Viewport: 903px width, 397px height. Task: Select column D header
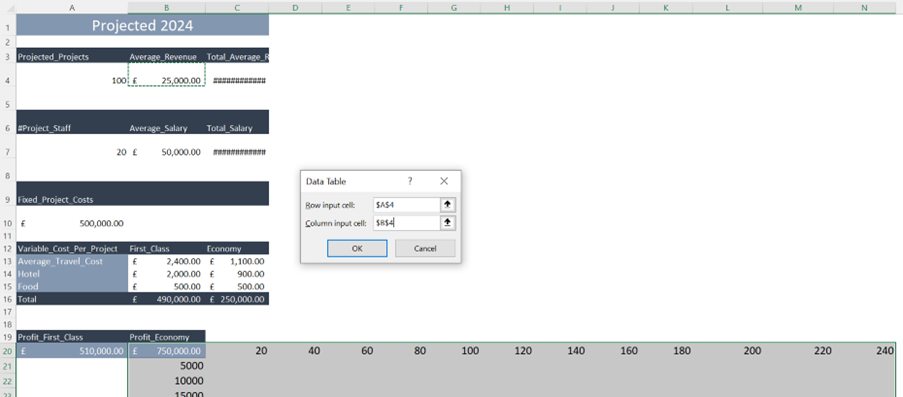pos(295,7)
